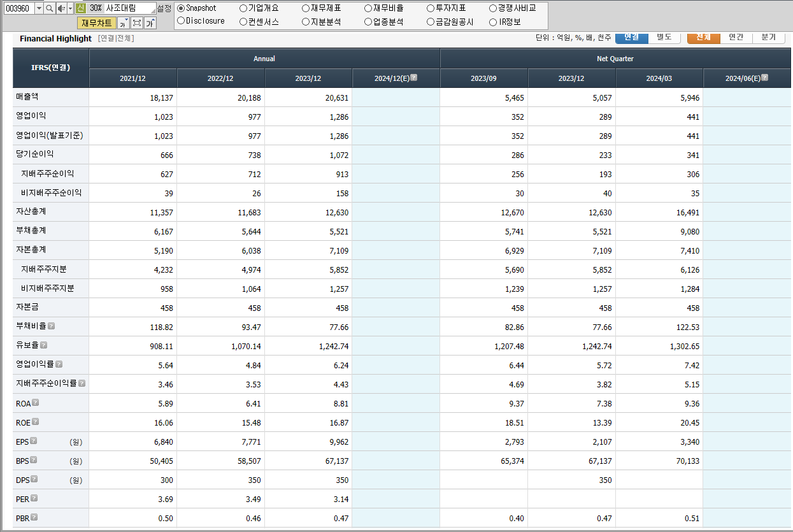Switch to 연결 consolidated tab

[632, 38]
